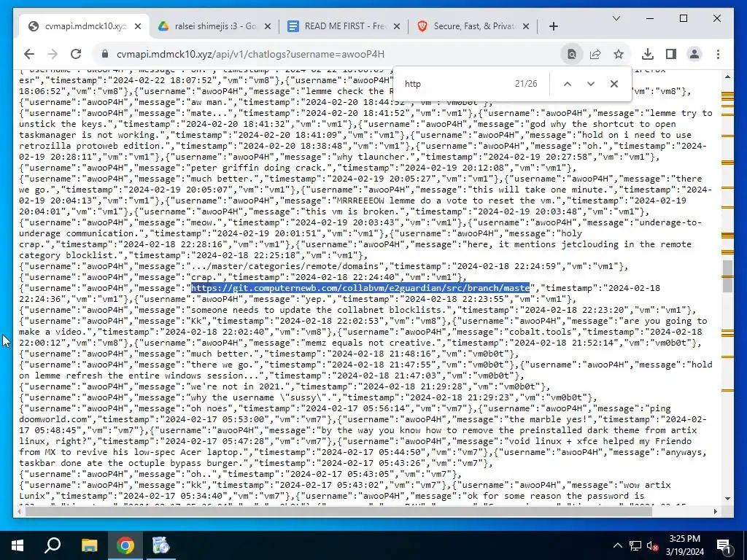The image size is (747, 560).
Task: Click the horizontal scroll left arrow
Action: tap(19, 511)
